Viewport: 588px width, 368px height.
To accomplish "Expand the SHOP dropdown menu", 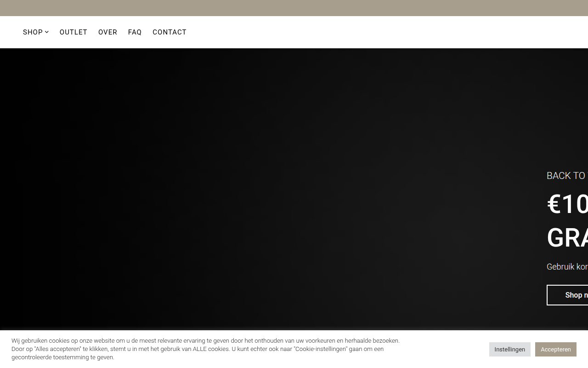I will [x=36, y=32].
